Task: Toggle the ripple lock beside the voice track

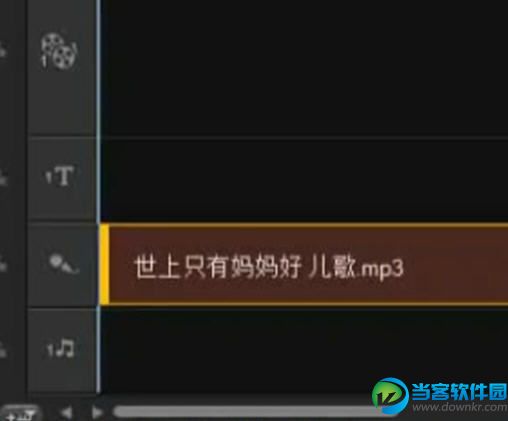Action: (x=3, y=263)
